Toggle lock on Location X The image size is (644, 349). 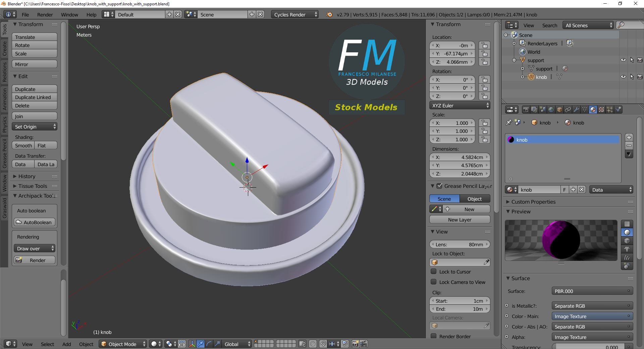point(484,45)
